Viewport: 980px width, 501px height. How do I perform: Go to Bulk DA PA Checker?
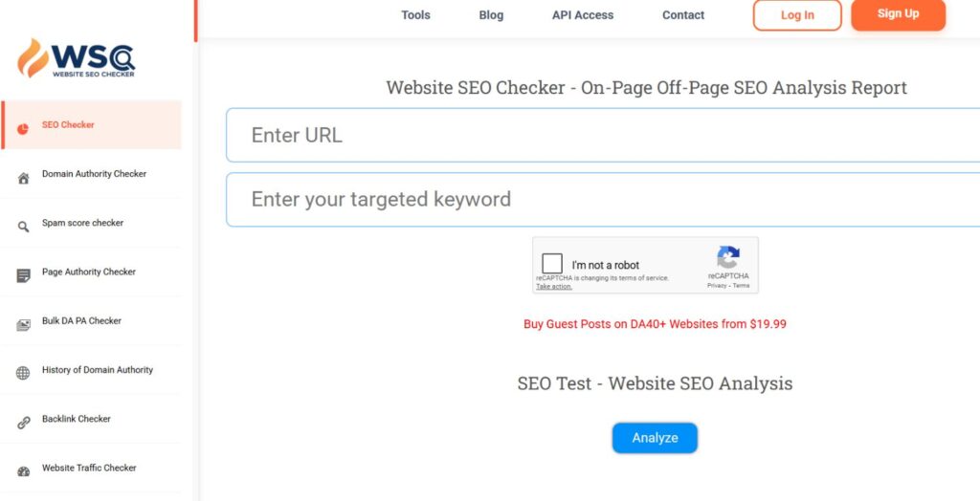(91, 321)
